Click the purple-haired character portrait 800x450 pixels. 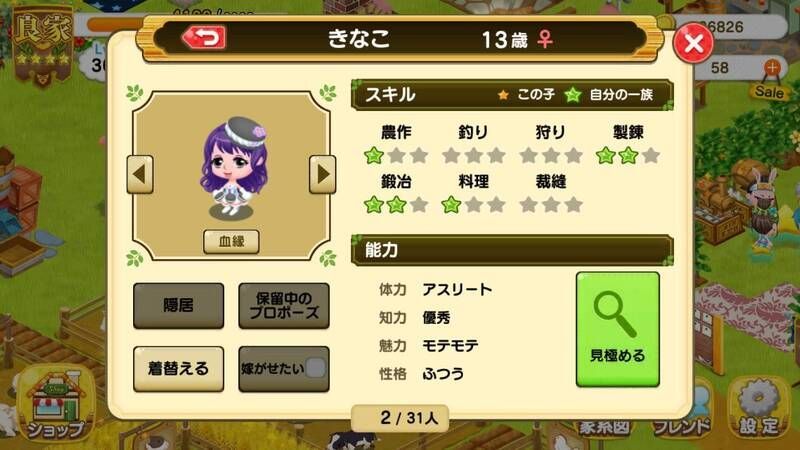[x=234, y=168]
